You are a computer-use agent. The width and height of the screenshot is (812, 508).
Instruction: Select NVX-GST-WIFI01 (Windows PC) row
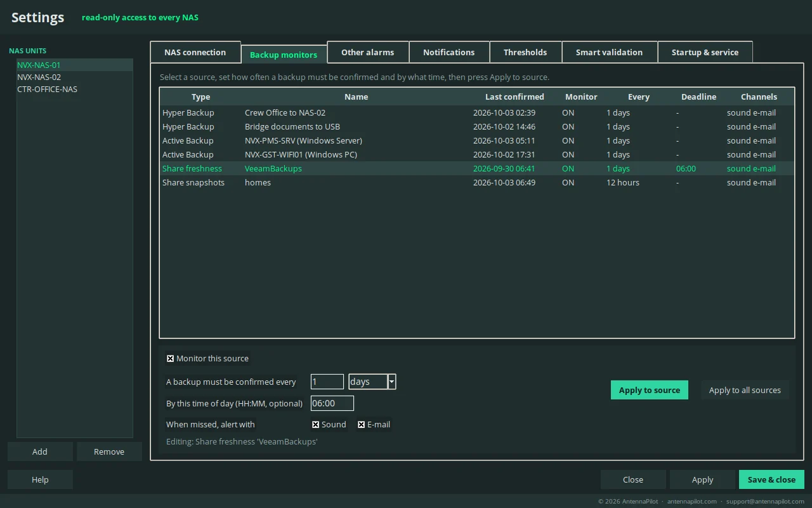(x=477, y=154)
